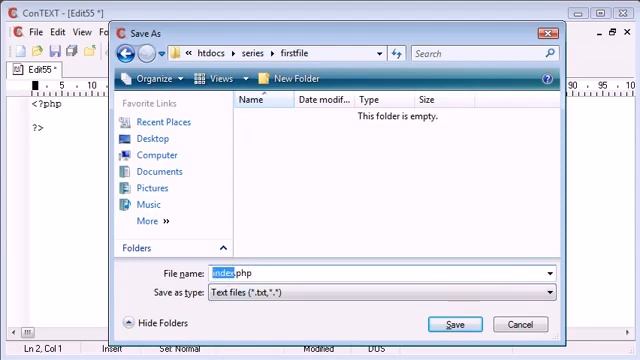Open Recent Places favorite link

[164, 122]
